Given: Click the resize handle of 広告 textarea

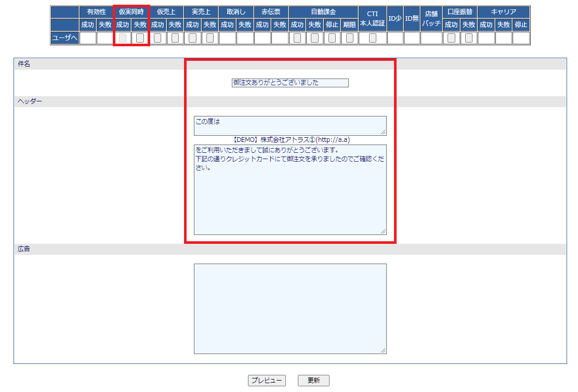Looking at the screenshot, I should [384, 350].
